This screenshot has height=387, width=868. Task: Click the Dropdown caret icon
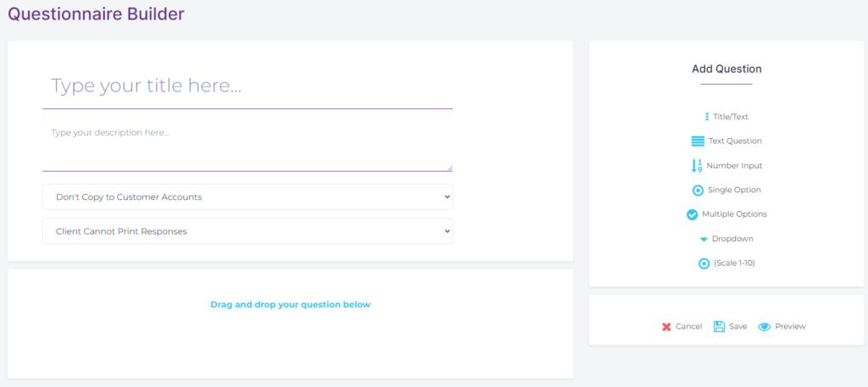pyautogui.click(x=703, y=240)
